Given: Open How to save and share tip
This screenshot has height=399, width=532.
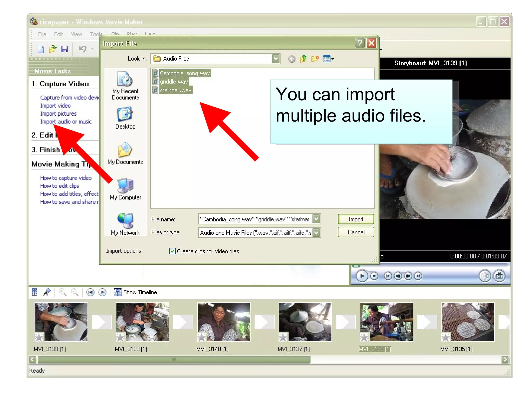Looking at the screenshot, I should click(69, 202).
